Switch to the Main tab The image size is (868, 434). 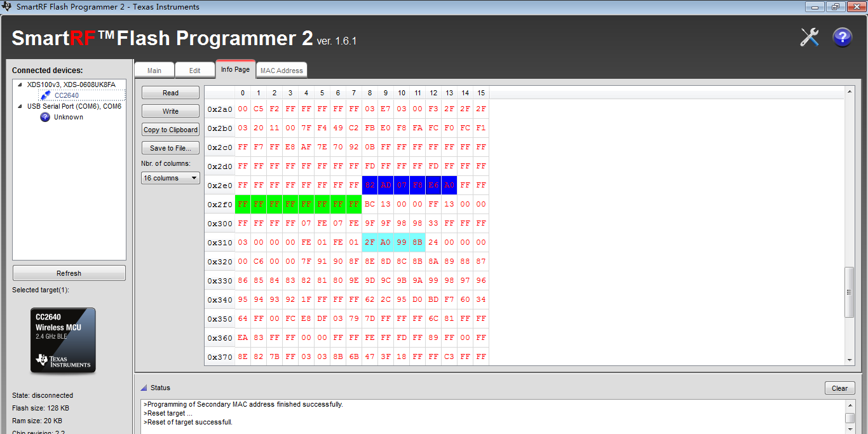(x=154, y=70)
